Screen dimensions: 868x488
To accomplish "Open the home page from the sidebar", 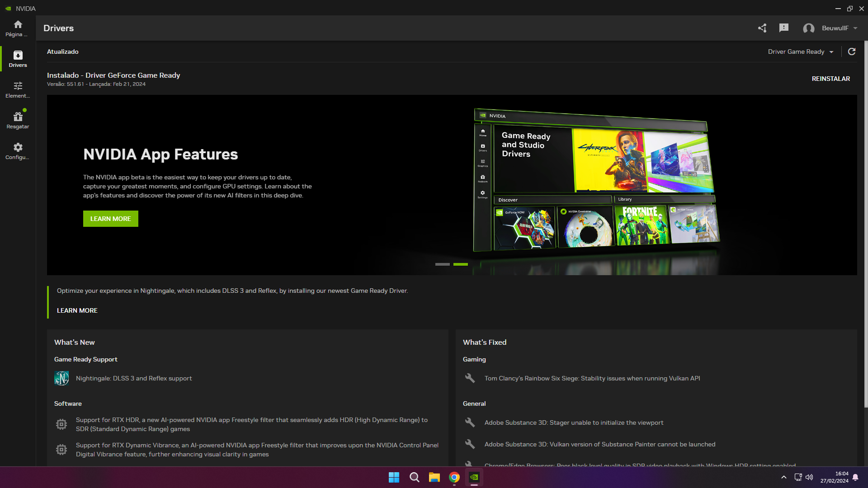I will (18, 28).
